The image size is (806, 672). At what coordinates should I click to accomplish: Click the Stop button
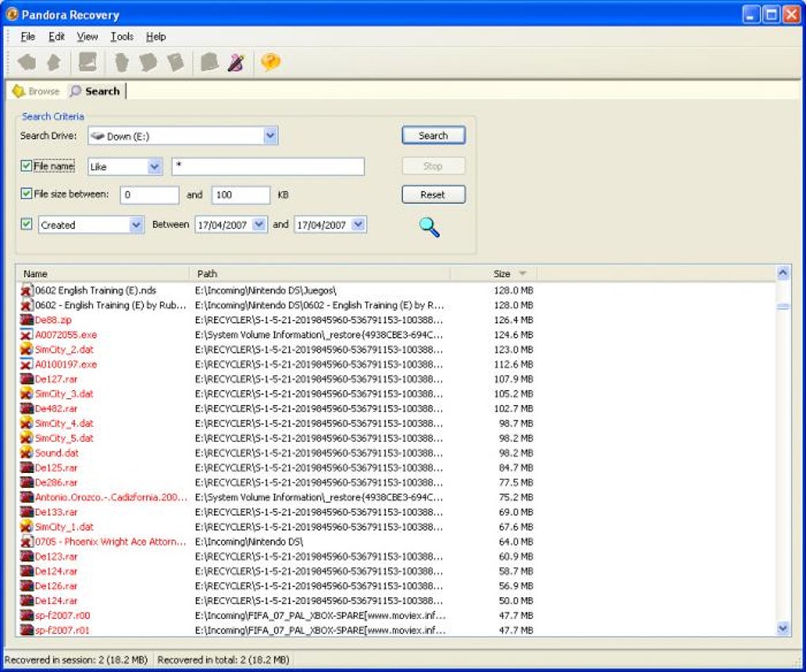(433, 166)
